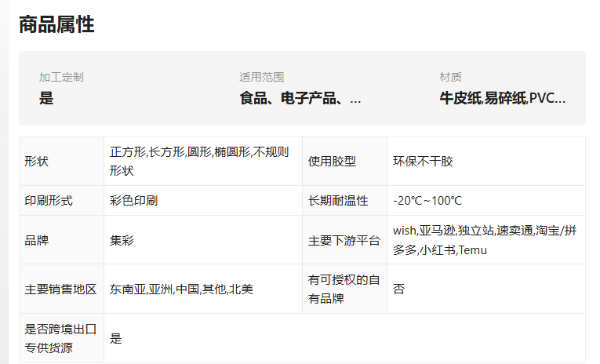The image size is (600, 364).
Task: Click the 适用范围 label
Action: (262, 78)
